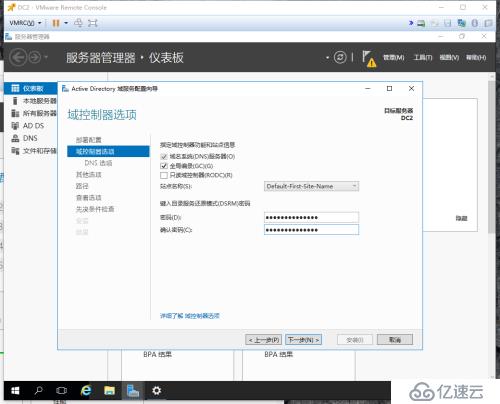This screenshot has width=500, height=404.
Task: Go to 路径 wizard step
Action: [x=82, y=186]
